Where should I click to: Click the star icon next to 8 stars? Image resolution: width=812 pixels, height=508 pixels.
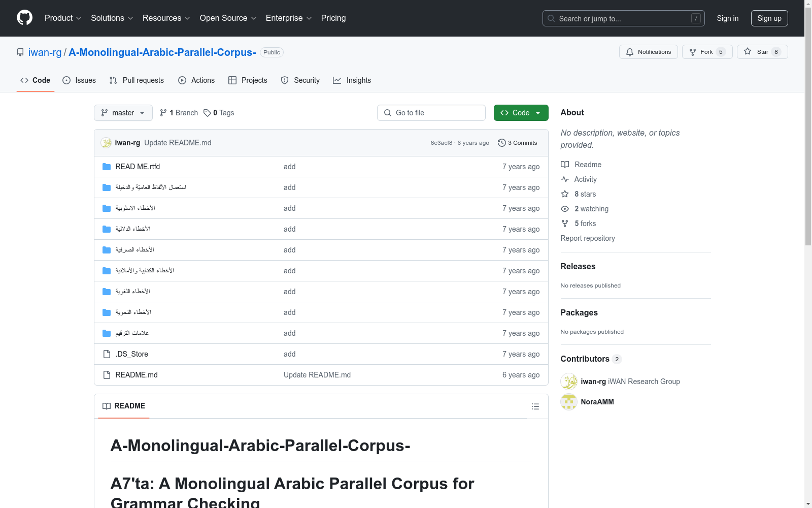point(565,194)
